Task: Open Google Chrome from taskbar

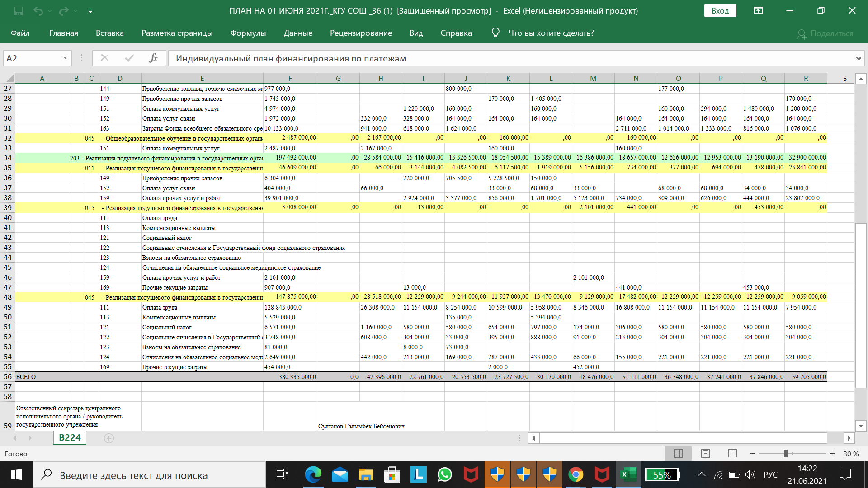Action: 576,474
